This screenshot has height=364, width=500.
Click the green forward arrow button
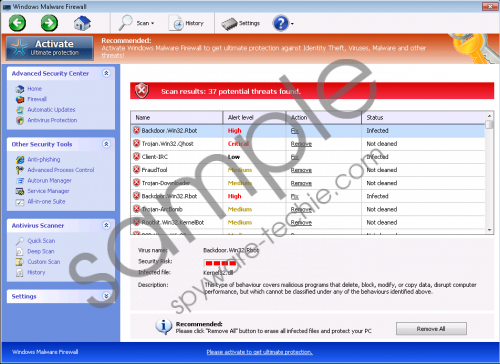click(49, 23)
